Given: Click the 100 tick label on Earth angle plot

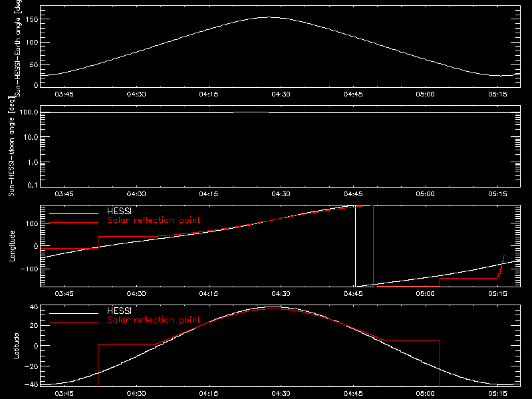Looking at the screenshot, I should pyautogui.click(x=31, y=43).
